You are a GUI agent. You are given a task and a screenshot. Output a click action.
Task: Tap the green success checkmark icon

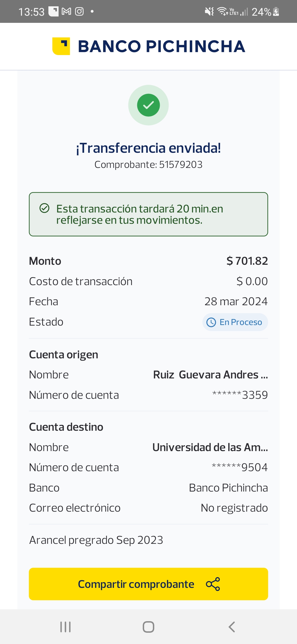(x=148, y=105)
